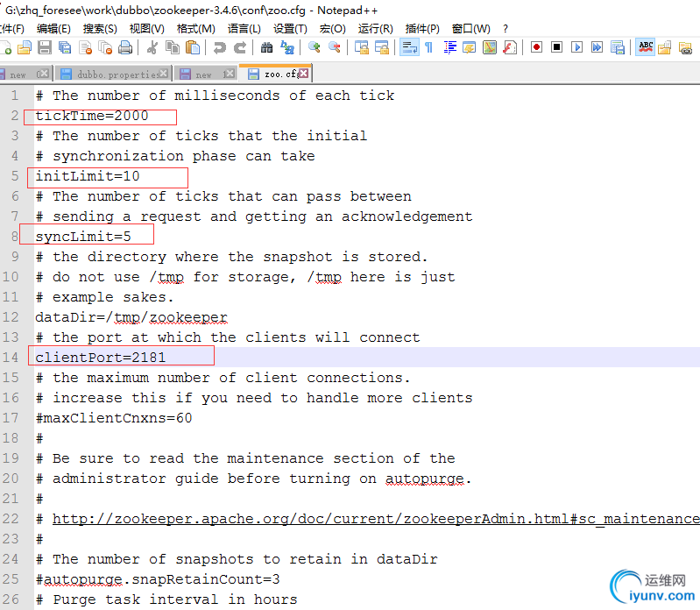Toggle the ABC spell-check toolbar icon
This screenshot has height=610, width=700.
(646, 47)
